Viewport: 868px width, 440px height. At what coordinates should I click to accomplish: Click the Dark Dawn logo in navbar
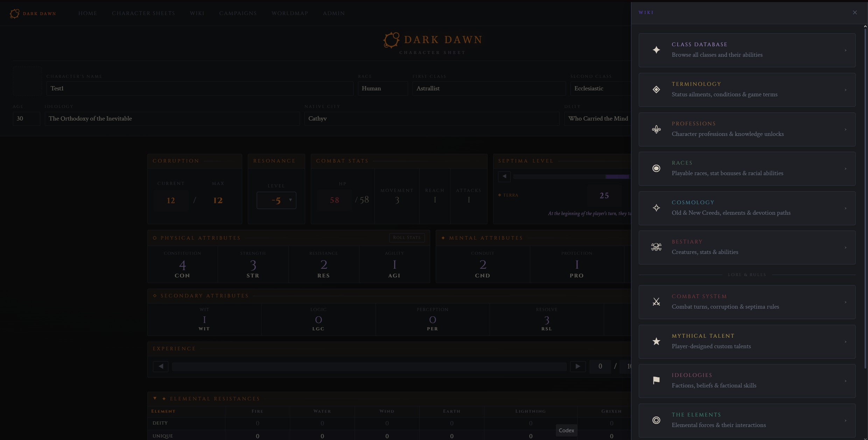tap(15, 13)
